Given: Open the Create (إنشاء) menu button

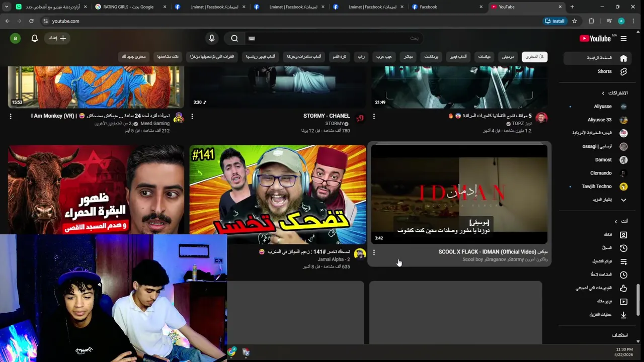Looking at the screenshot, I should [57, 38].
